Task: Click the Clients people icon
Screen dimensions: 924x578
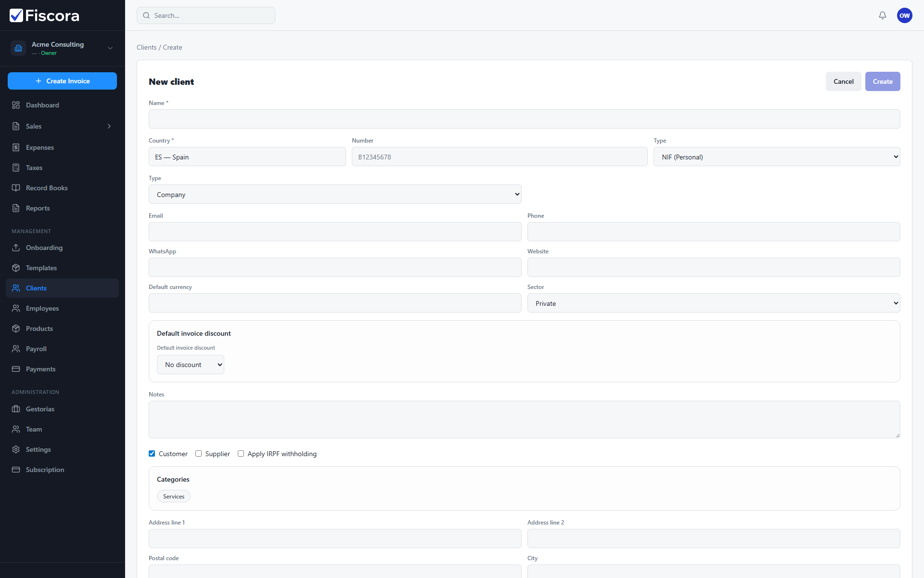Action: (x=16, y=288)
